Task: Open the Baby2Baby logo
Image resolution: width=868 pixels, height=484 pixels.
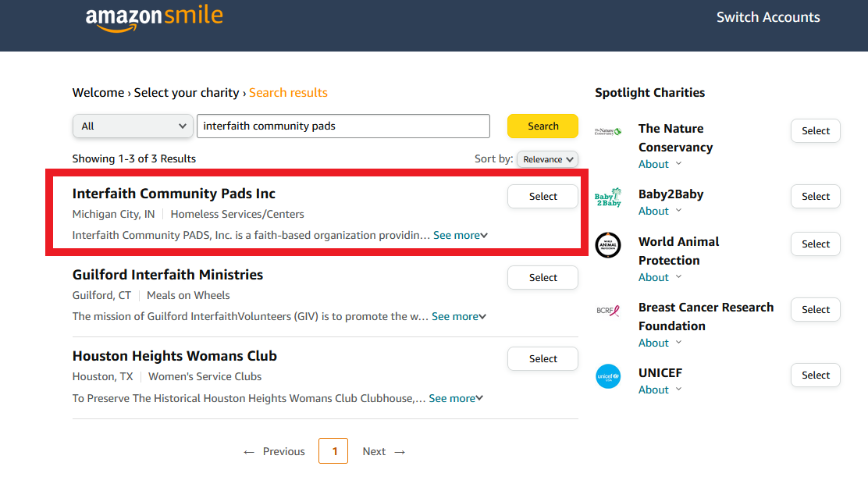Action: [608, 198]
